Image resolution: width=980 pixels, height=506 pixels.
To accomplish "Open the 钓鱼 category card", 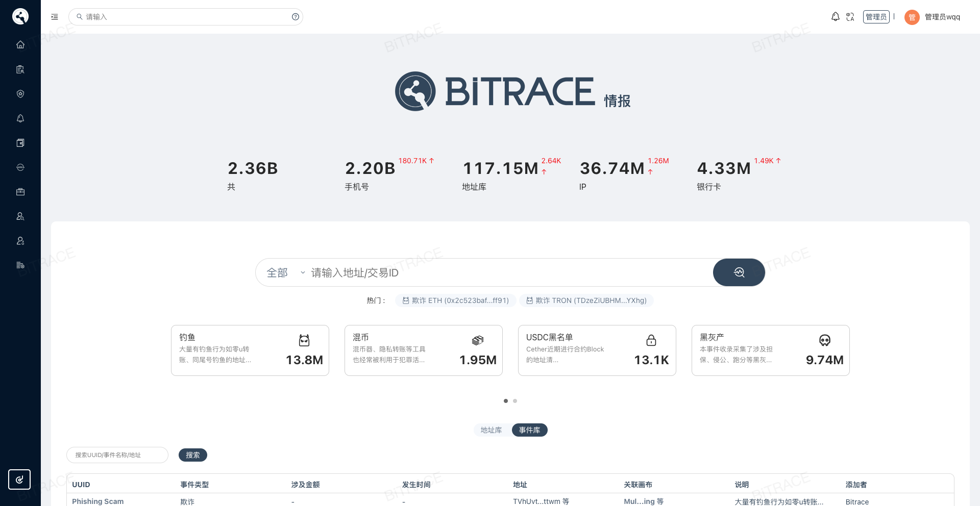I will 250,350.
